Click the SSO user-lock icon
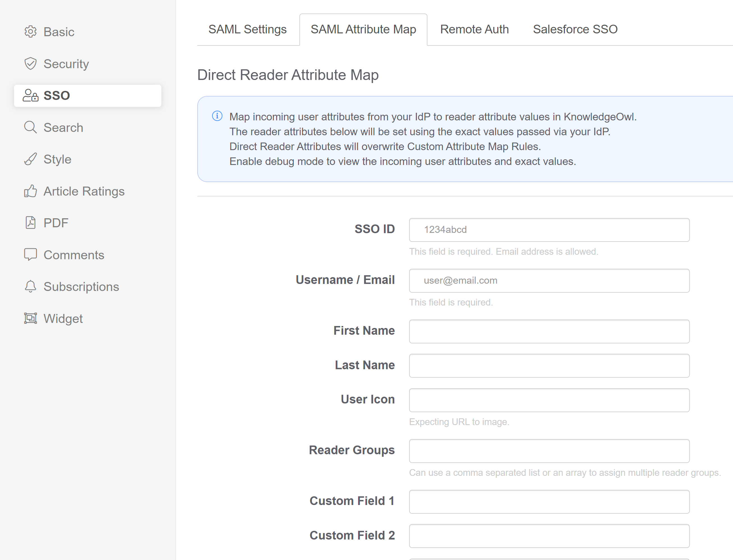 point(30,95)
